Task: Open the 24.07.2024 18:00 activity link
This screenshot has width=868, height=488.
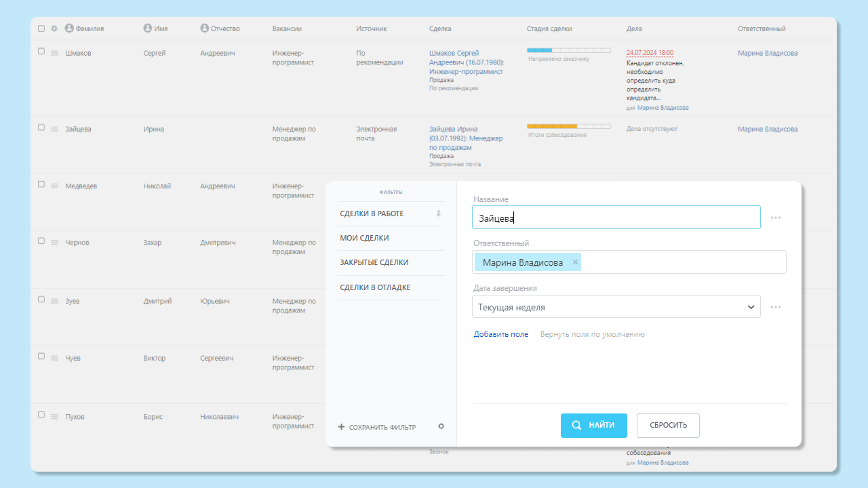Action: click(650, 52)
